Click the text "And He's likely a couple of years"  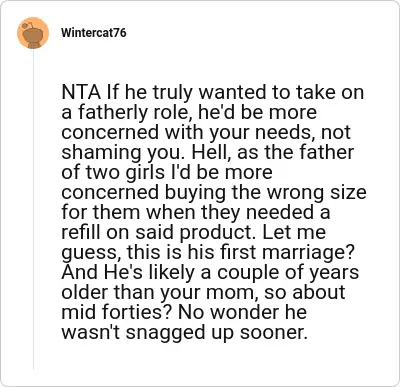[210, 272]
